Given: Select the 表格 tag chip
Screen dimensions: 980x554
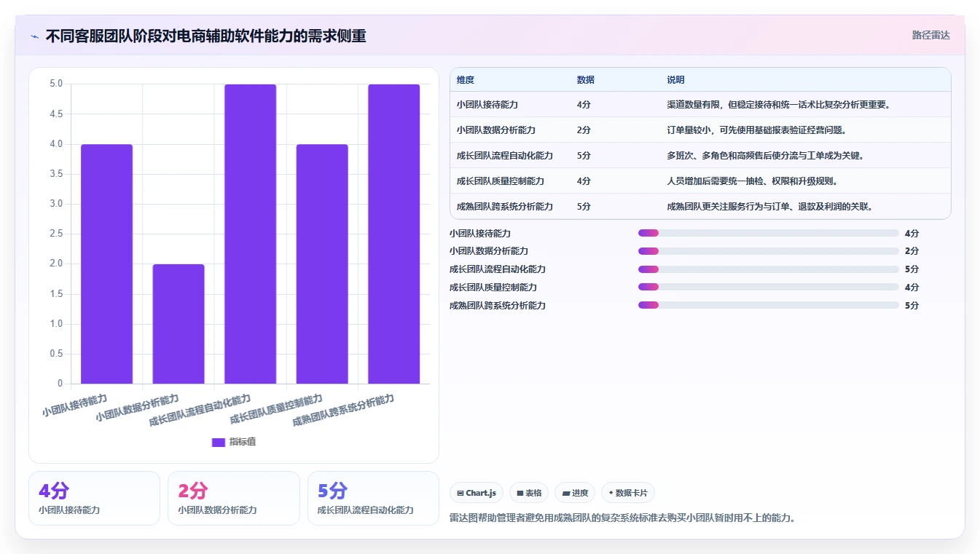Looking at the screenshot, I should (529, 493).
